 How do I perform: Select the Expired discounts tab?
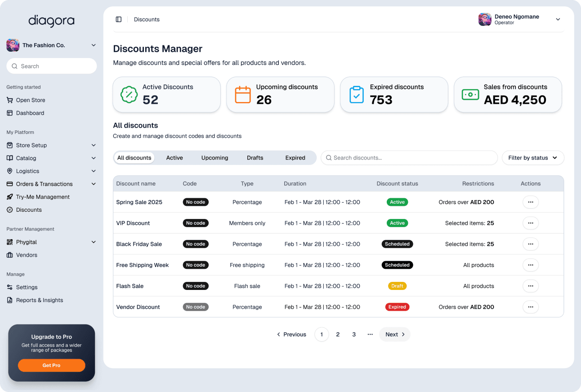295,158
